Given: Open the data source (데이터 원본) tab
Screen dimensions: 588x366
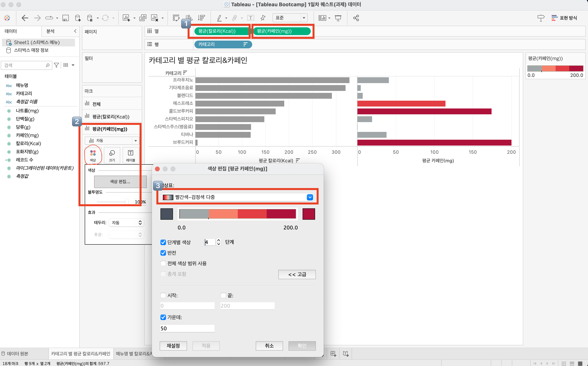Looking at the screenshot, I should 17,354.
